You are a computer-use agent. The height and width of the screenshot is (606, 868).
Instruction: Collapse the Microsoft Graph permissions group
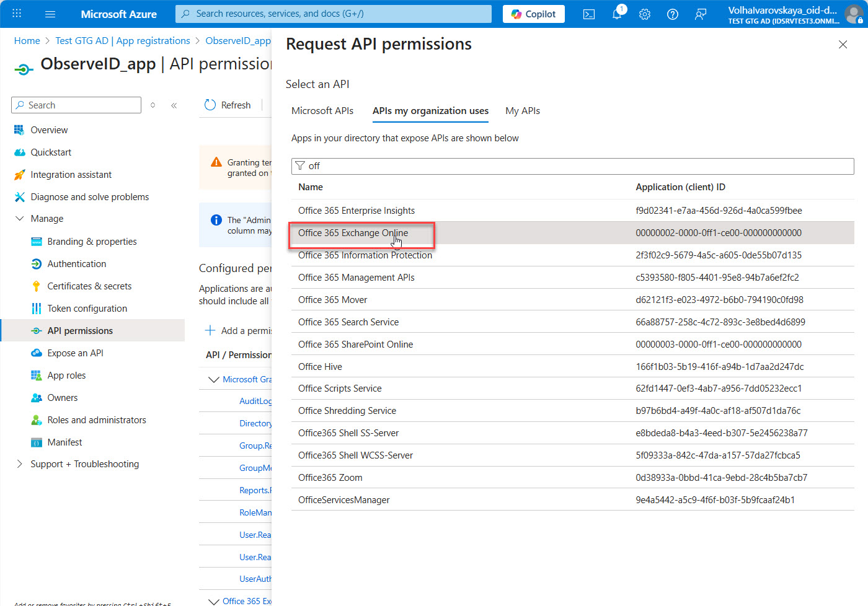[x=214, y=379]
